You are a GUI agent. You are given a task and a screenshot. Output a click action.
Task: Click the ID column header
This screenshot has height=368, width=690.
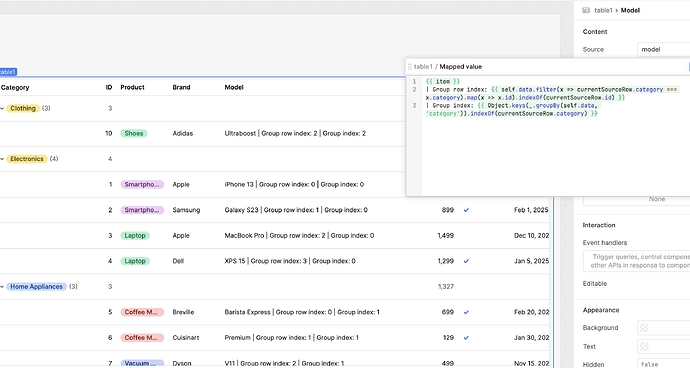click(109, 87)
